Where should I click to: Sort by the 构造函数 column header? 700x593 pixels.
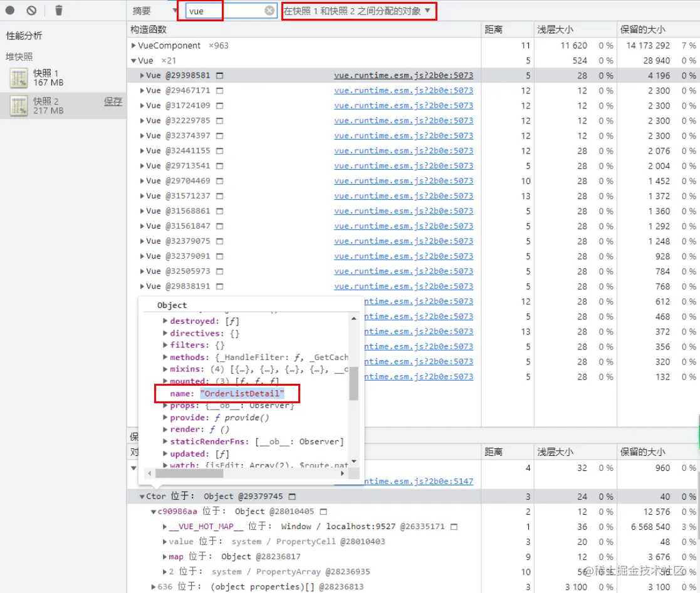(x=304, y=29)
